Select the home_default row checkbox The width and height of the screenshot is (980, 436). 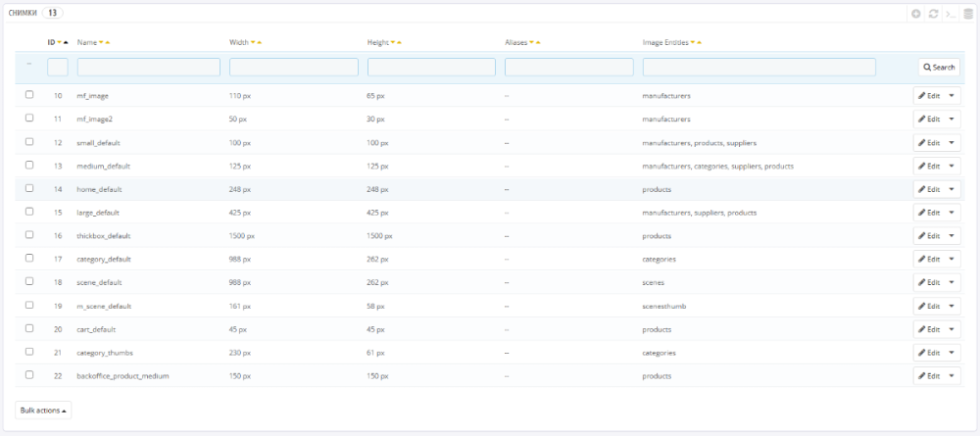[x=29, y=188]
